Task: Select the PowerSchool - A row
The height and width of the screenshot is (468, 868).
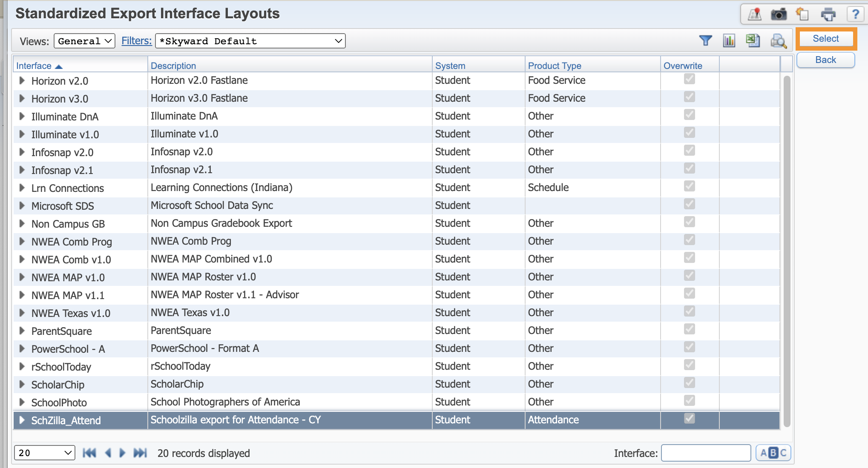Action: click(396, 349)
